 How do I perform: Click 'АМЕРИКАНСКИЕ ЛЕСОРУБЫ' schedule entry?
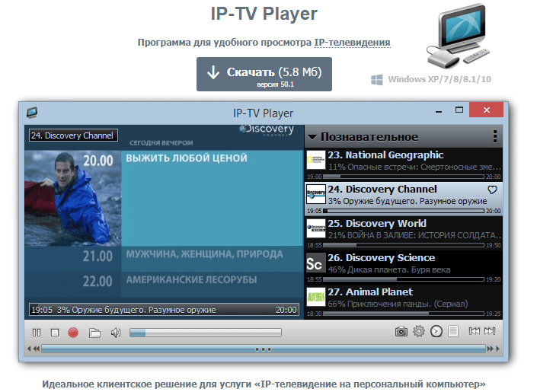pyautogui.click(x=191, y=280)
